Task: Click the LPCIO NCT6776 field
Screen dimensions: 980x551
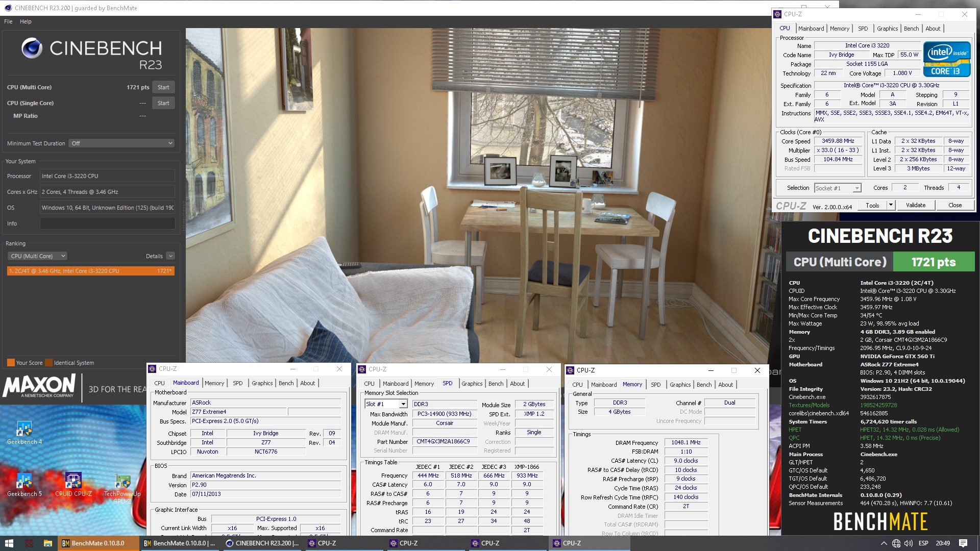Action: 266,452
